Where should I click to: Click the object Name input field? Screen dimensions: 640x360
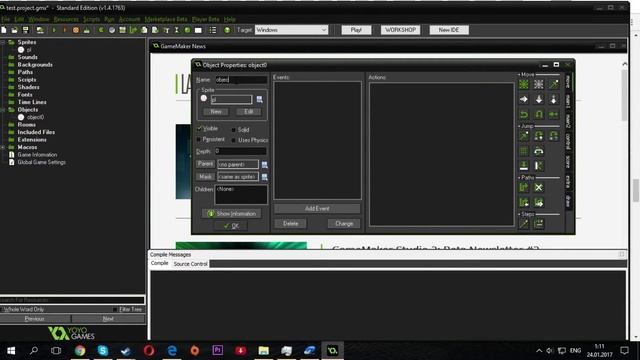click(241, 80)
